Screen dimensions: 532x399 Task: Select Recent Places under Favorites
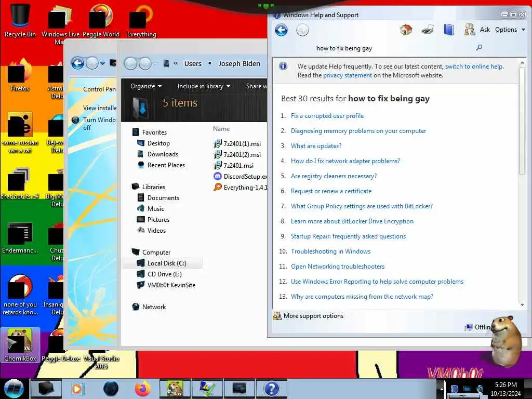coord(161,165)
